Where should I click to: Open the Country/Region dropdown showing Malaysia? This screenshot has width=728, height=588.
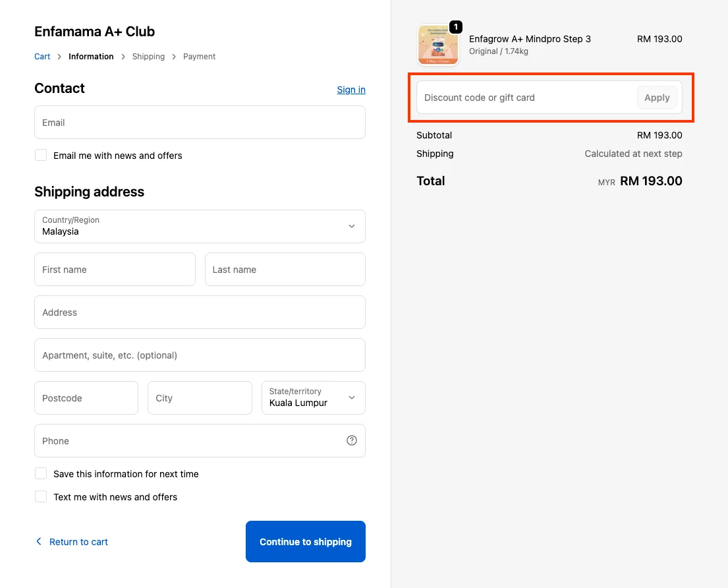tap(200, 226)
